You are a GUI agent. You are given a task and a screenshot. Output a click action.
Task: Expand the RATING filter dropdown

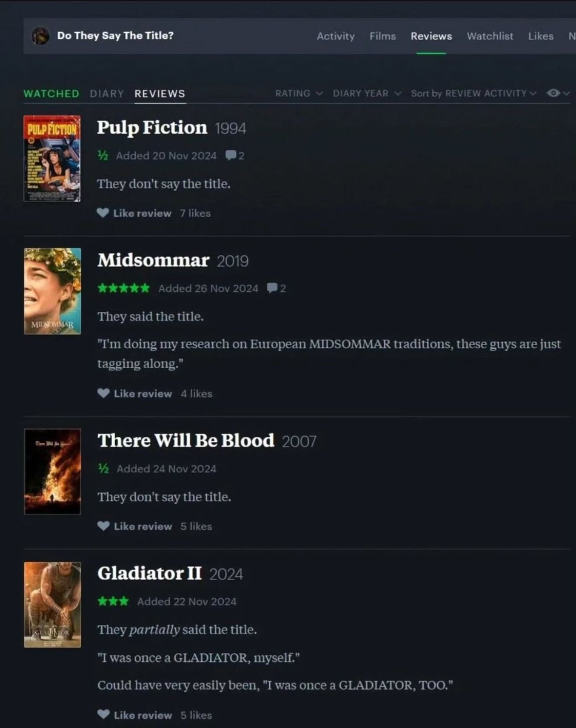tap(299, 93)
